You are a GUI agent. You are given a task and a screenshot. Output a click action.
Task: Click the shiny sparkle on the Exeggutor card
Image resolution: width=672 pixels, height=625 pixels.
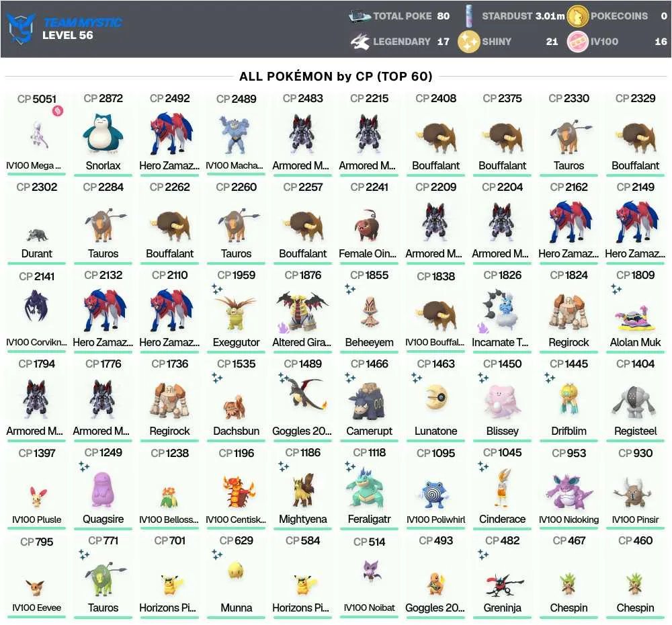click(x=217, y=289)
